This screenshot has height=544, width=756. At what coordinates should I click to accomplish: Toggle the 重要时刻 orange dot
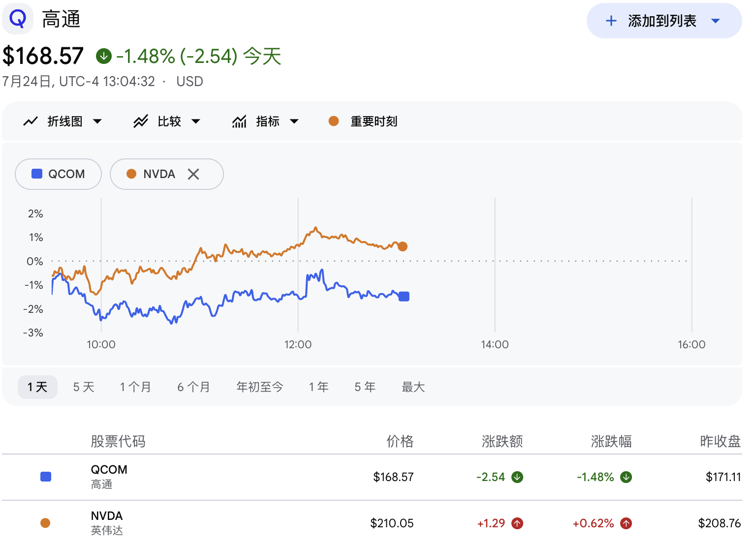point(334,121)
